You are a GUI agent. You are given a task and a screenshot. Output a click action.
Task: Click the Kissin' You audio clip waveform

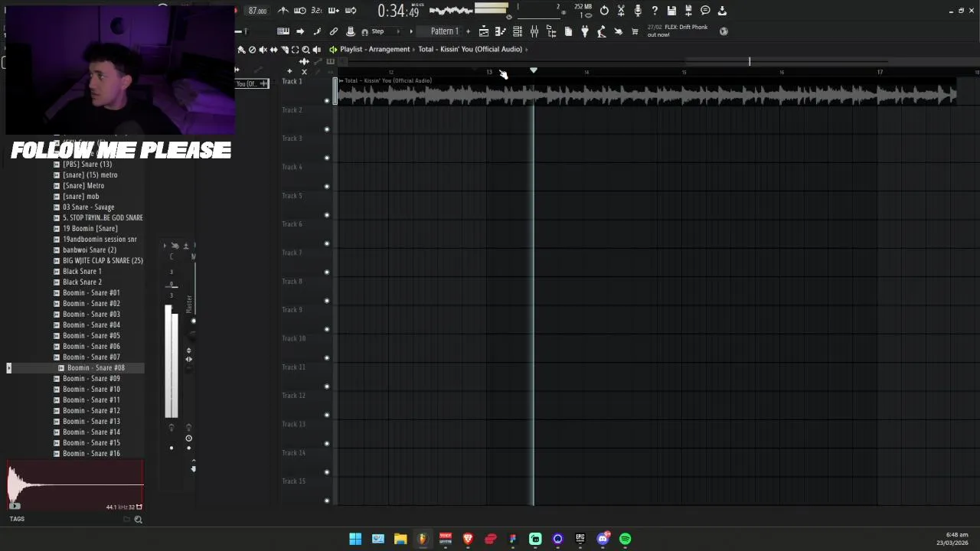click(647, 94)
